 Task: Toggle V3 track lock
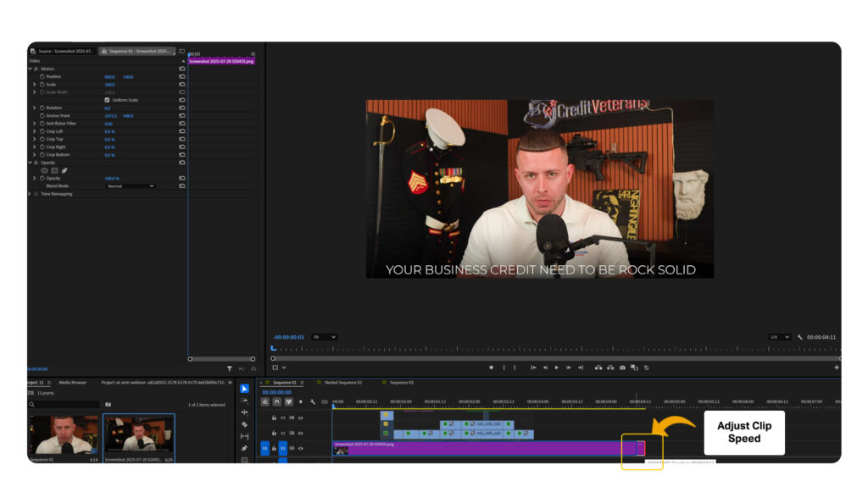pos(274,418)
